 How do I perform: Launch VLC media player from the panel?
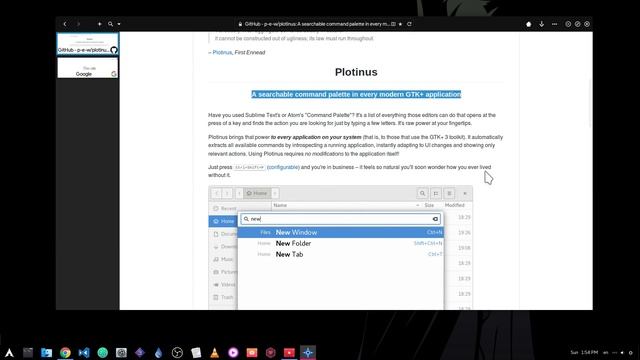tap(214, 353)
